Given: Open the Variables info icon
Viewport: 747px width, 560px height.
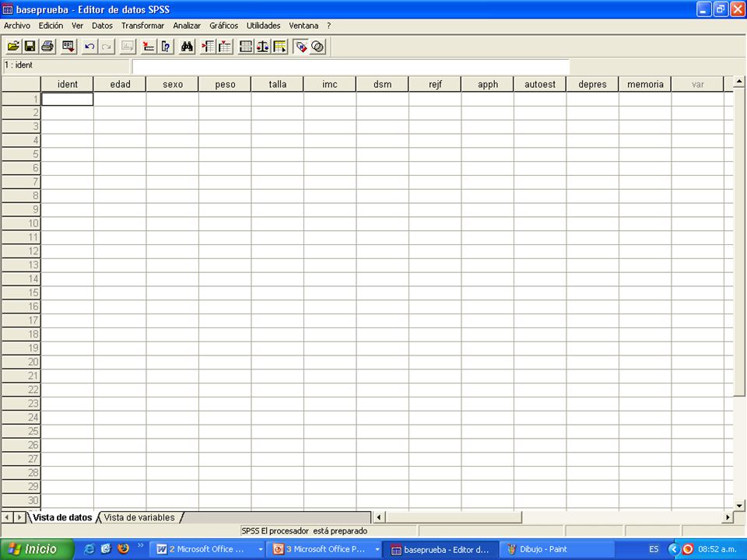Looking at the screenshot, I should click(x=166, y=47).
